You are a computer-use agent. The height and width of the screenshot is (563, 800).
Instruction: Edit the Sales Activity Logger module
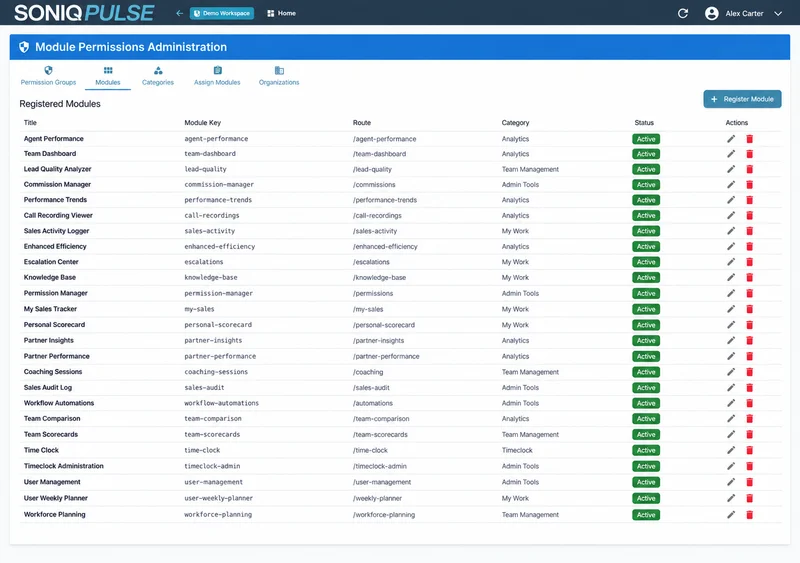pos(731,231)
